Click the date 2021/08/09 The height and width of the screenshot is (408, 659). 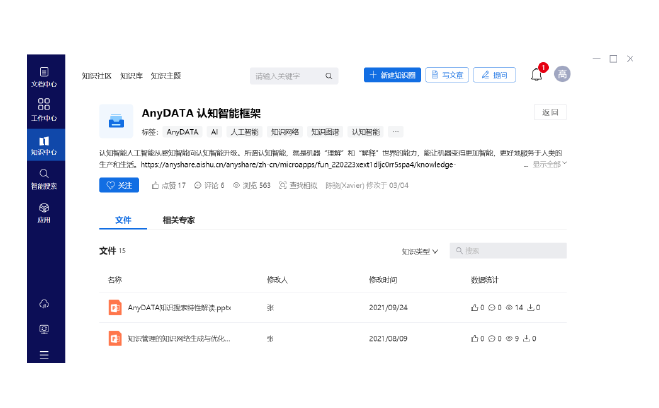[388, 338]
